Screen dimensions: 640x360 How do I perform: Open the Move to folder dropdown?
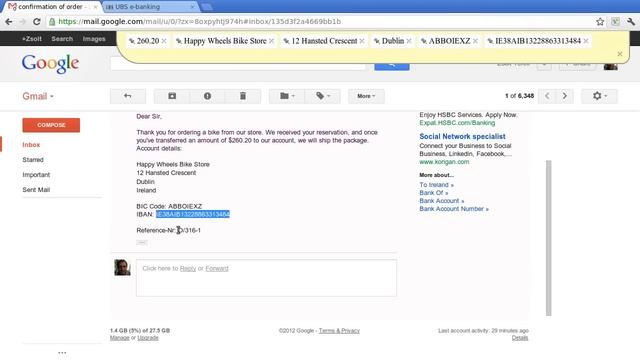287,96
